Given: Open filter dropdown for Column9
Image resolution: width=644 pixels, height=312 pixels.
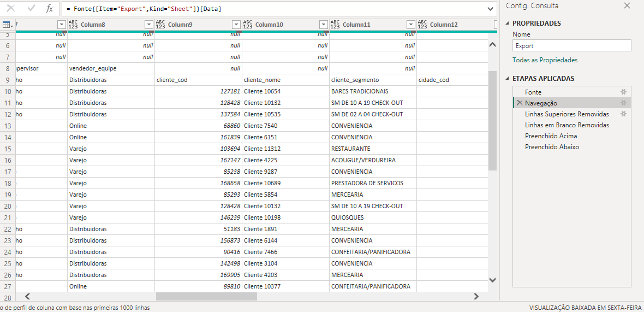Looking at the screenshot, I should point(236,25).
